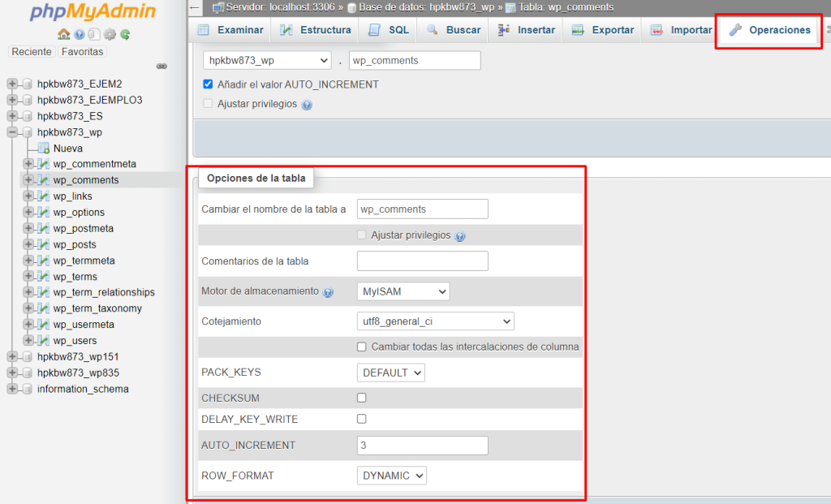Click the AUTO_INCREMENT value field
The image size is (831, 504).
pos(421,445)
